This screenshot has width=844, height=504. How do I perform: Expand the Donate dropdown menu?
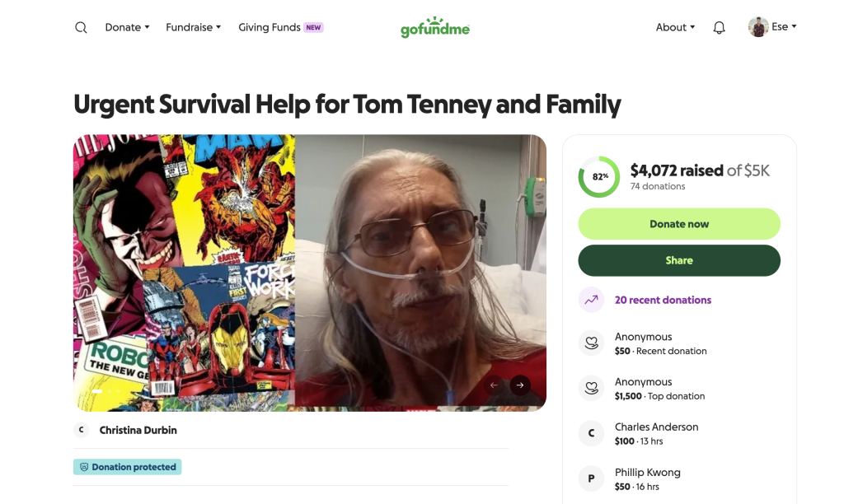127,27
